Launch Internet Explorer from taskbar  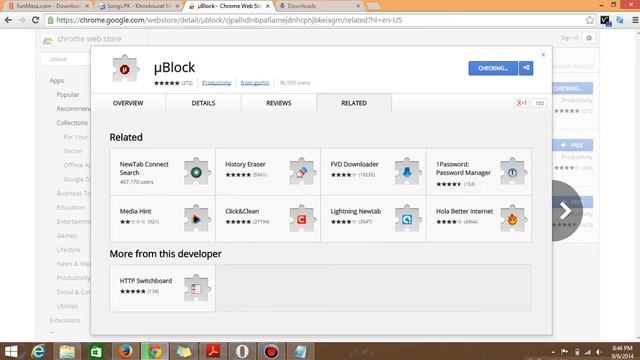[x=38, y=351]
